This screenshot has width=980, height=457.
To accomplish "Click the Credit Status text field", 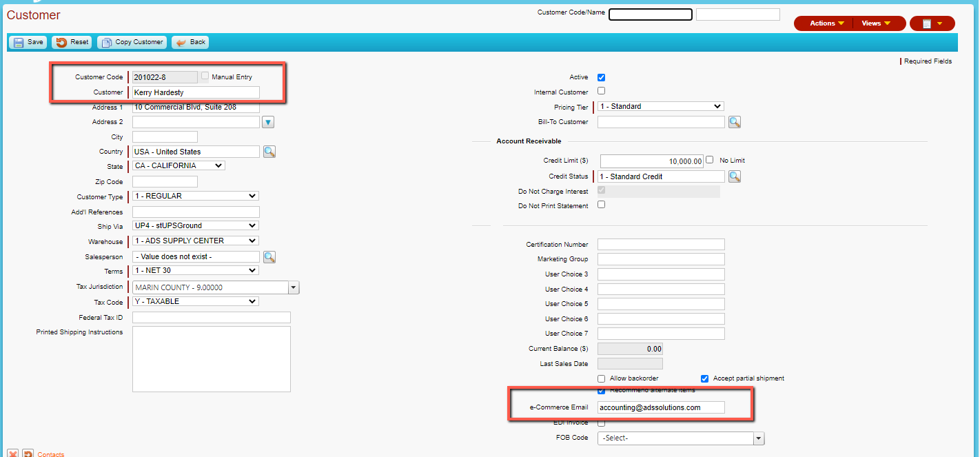I will coord(661,176).
